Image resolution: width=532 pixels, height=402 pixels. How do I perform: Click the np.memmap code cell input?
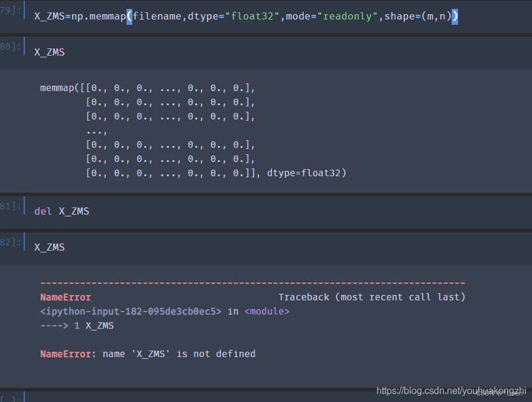pos(278,17)
